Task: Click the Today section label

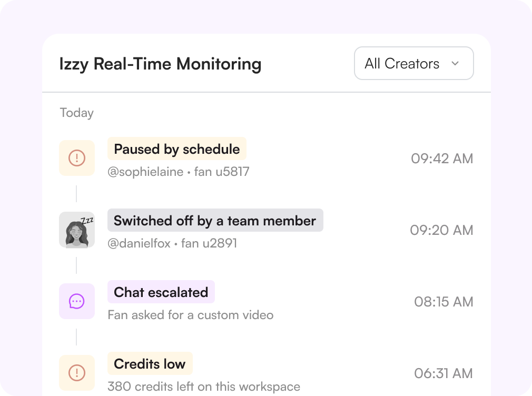Action: [77, 113]
